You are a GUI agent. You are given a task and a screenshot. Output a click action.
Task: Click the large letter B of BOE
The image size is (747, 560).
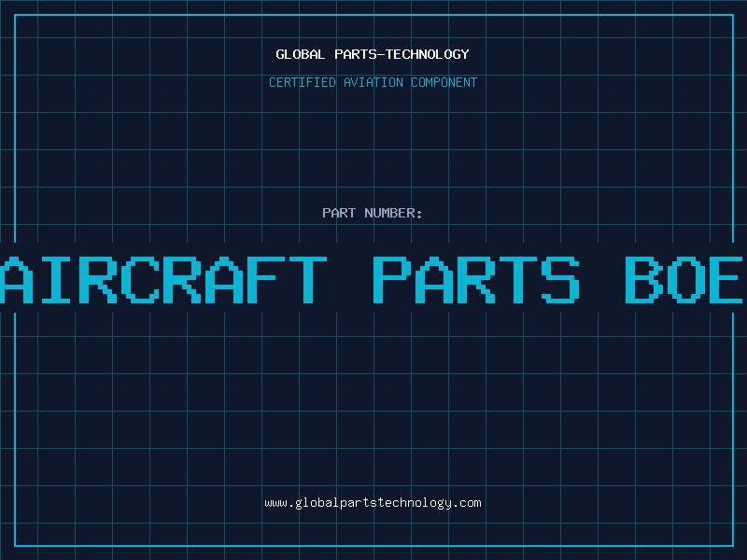pos(644,279)
